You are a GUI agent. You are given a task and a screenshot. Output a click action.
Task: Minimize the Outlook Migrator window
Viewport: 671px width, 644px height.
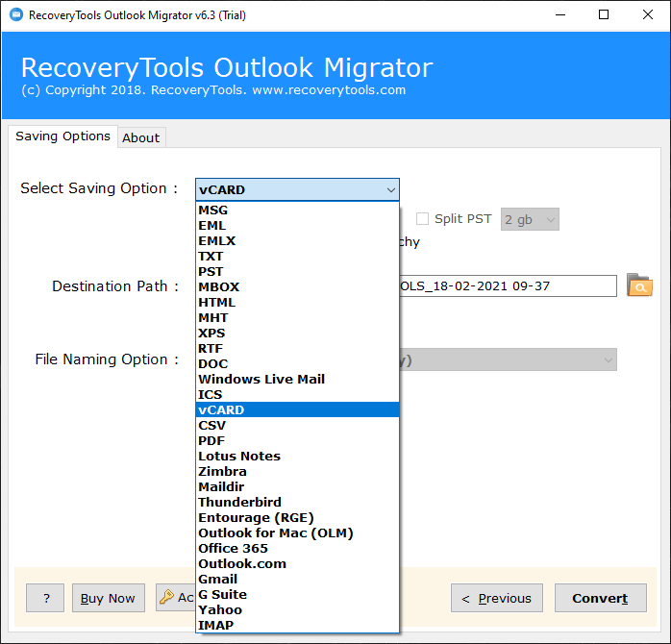[x=560, y=15]
